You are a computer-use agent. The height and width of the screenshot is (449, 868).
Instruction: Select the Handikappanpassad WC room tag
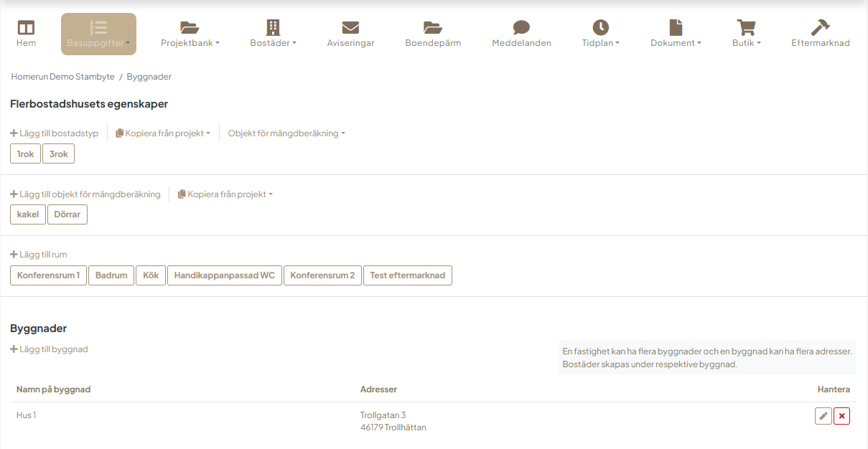pos(224,275)
